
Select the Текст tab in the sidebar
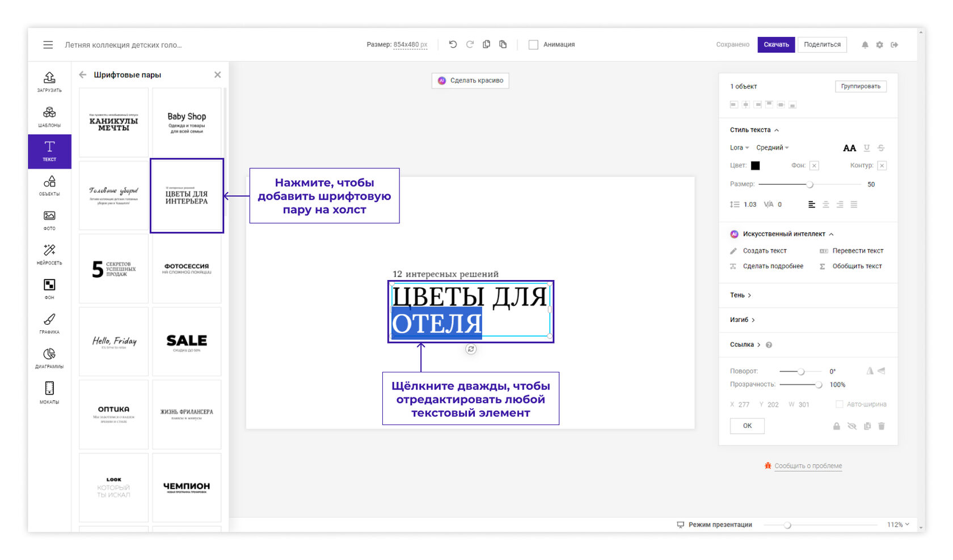click(49, 151)
